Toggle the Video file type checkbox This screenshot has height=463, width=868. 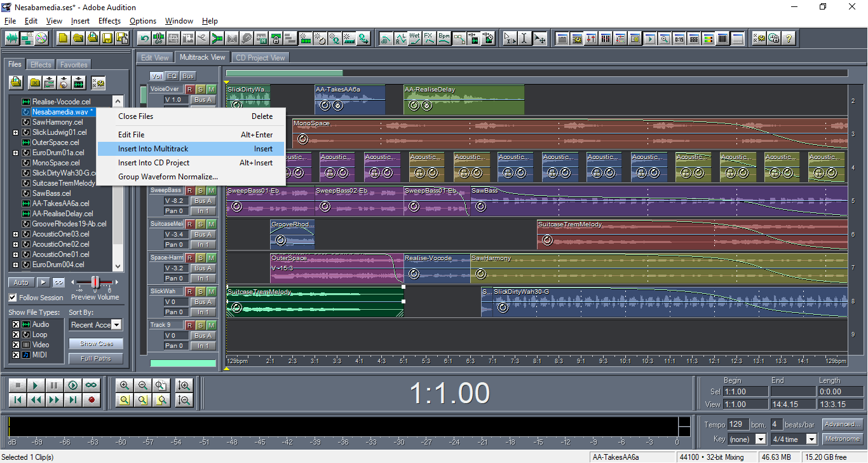[x=16, y=345]
